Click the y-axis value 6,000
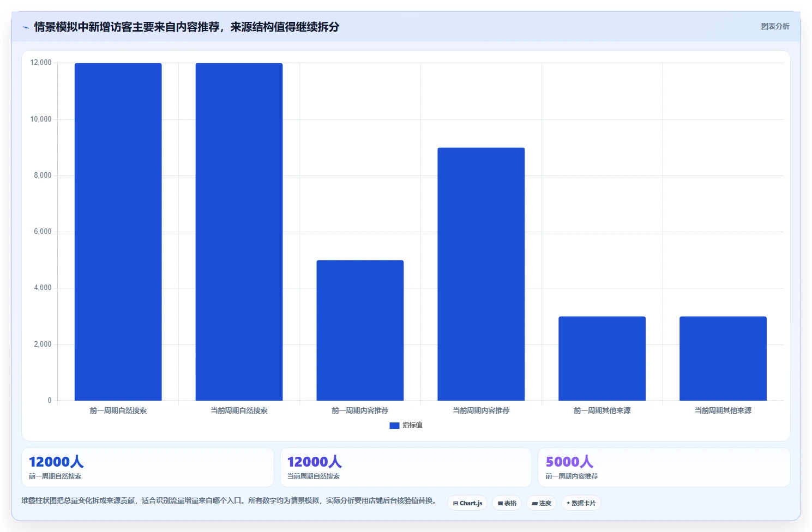Screen dimensions: 812x532 tap(43, 232)
